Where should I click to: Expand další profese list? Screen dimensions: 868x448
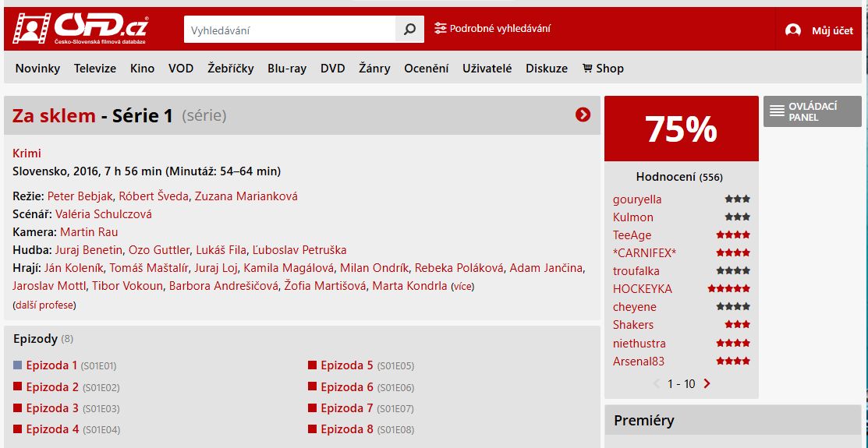(44, 305)
